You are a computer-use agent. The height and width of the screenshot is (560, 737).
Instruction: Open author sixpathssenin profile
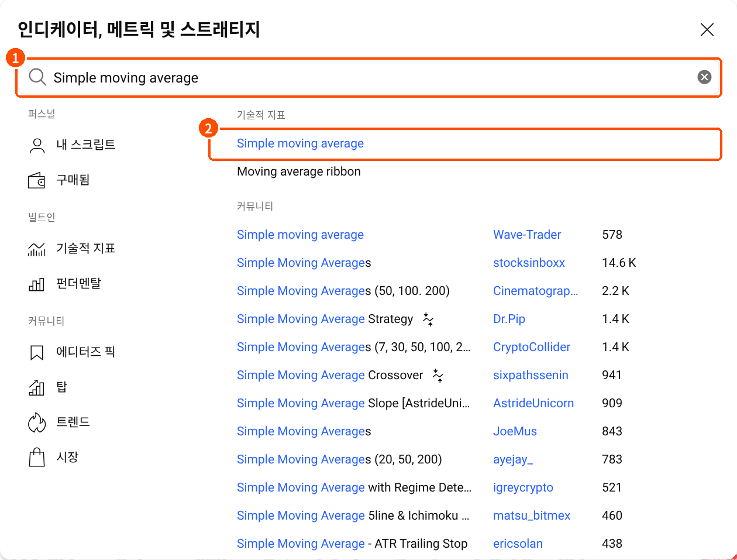coord(531,375)
